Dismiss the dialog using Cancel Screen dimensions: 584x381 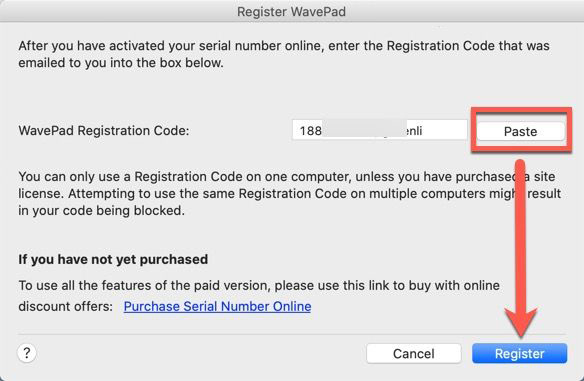413,353
